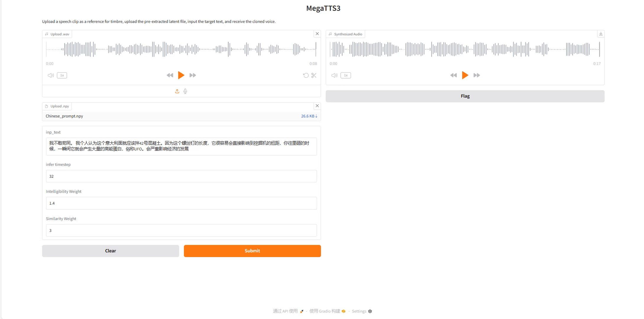Select the Chinese_prompt.npy file name

64,116
